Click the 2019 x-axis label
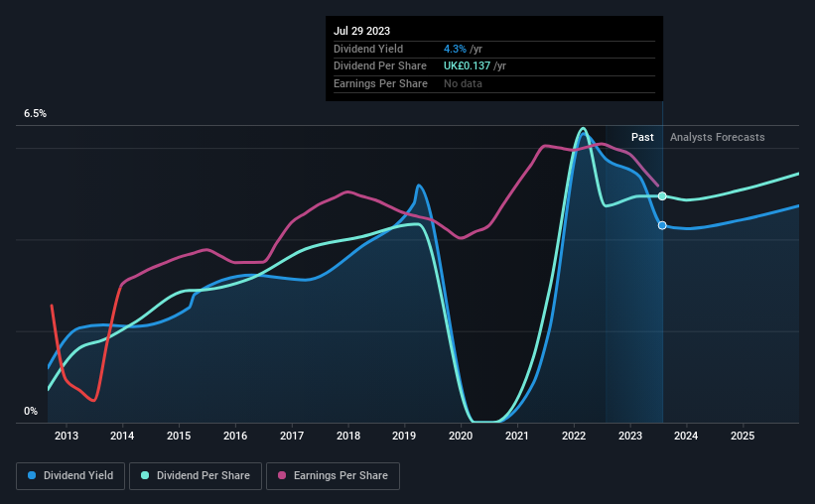 404,436
